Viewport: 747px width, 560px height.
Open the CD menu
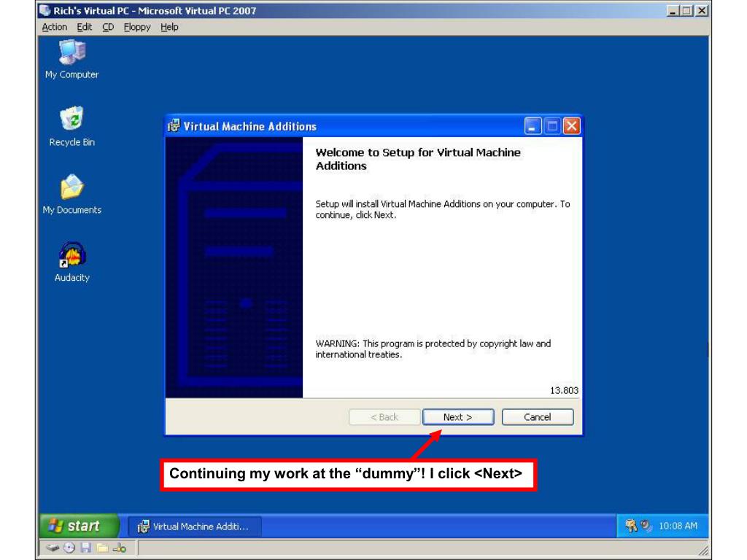[x=108, y=27]
